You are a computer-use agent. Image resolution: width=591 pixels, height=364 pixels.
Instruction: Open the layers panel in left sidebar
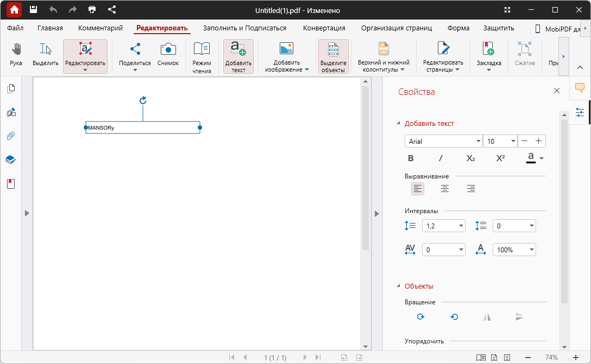coord(11,159)
